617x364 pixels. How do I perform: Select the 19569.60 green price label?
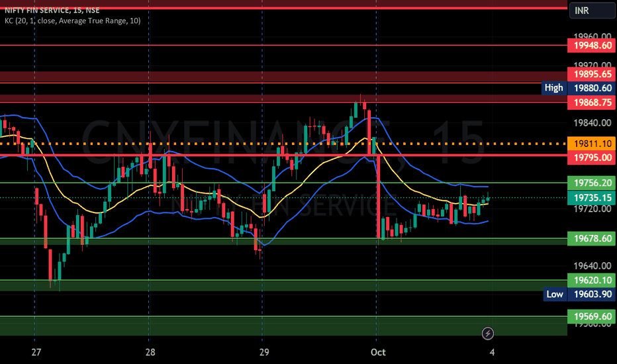[x=591, y=316]
